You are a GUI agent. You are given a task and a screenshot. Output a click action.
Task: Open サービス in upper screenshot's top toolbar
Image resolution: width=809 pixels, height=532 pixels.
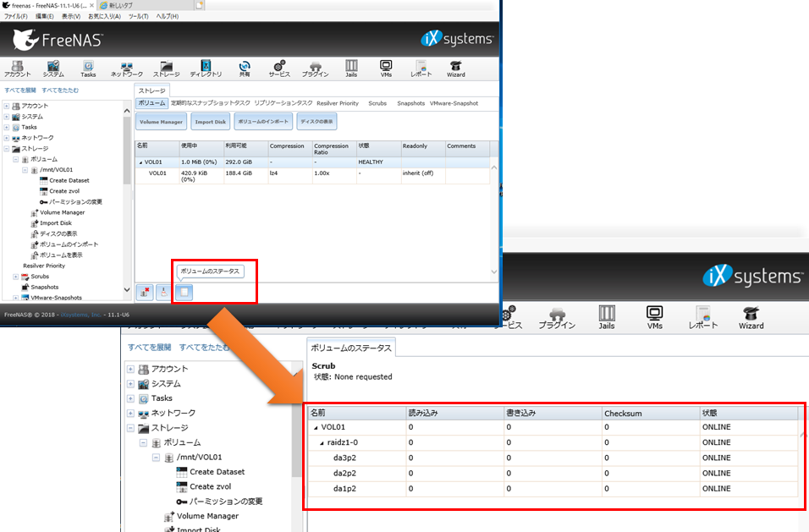tap(279, 69)
